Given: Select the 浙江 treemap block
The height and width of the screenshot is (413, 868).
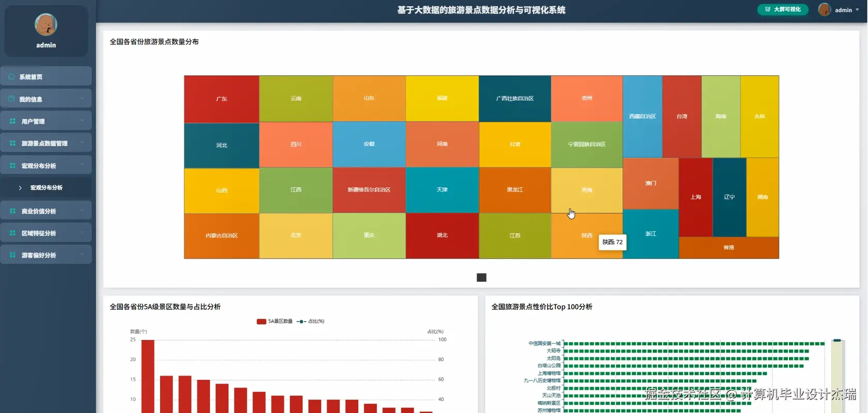Looking at the screenshot, I should click(x=651, y=234).
